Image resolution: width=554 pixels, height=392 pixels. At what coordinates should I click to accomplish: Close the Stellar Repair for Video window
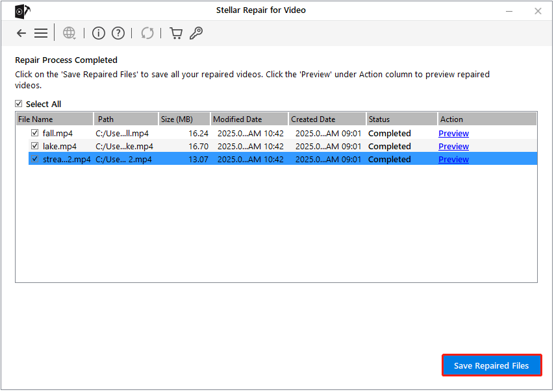coord(538,11)
